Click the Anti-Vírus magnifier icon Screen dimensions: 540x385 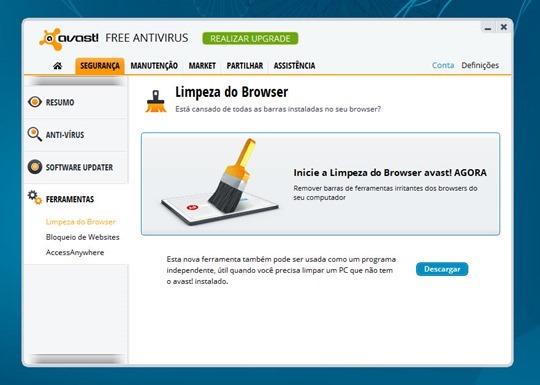point(34,134)
